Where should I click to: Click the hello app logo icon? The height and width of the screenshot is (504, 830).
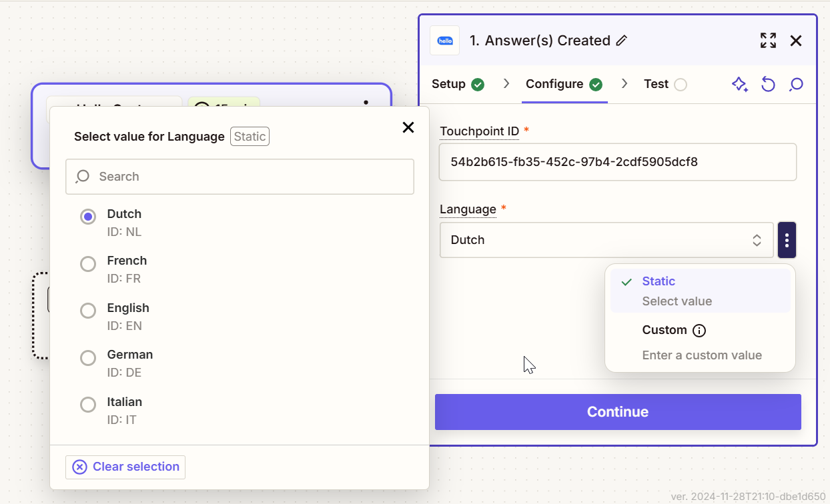[445, 41]
